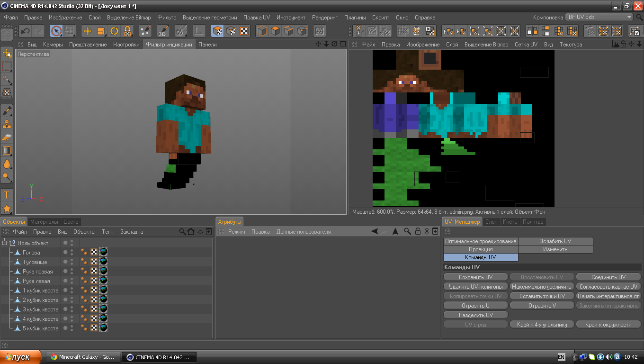The image size is (644, 364).
Task: Open the Правка UV main menu
Action: tap(257, 18)
